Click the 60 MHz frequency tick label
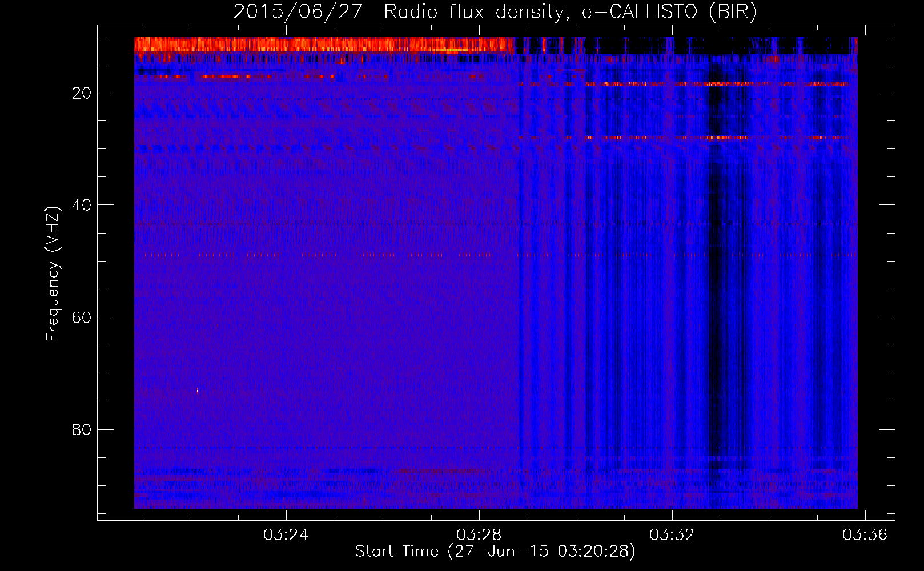The height and width of the screenshot is (571, 924). pos(82,317)
